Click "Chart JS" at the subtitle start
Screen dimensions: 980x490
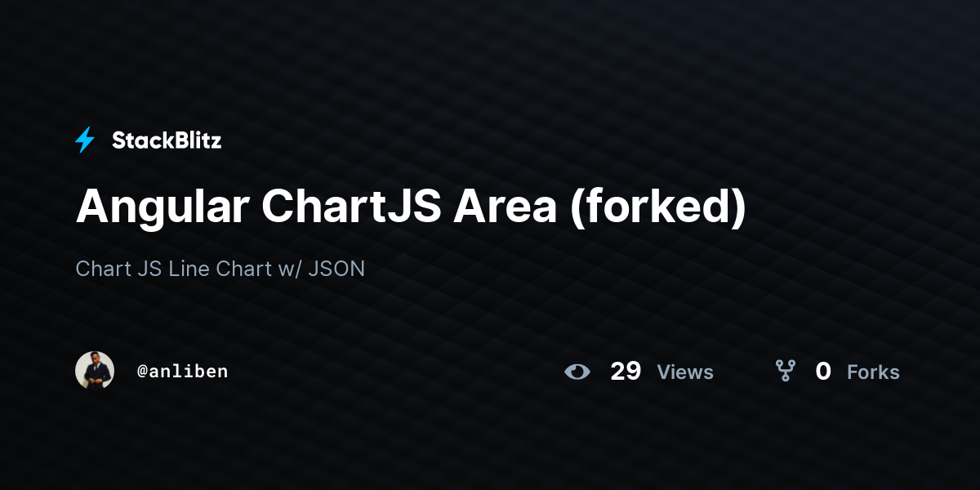coord(119,269)
